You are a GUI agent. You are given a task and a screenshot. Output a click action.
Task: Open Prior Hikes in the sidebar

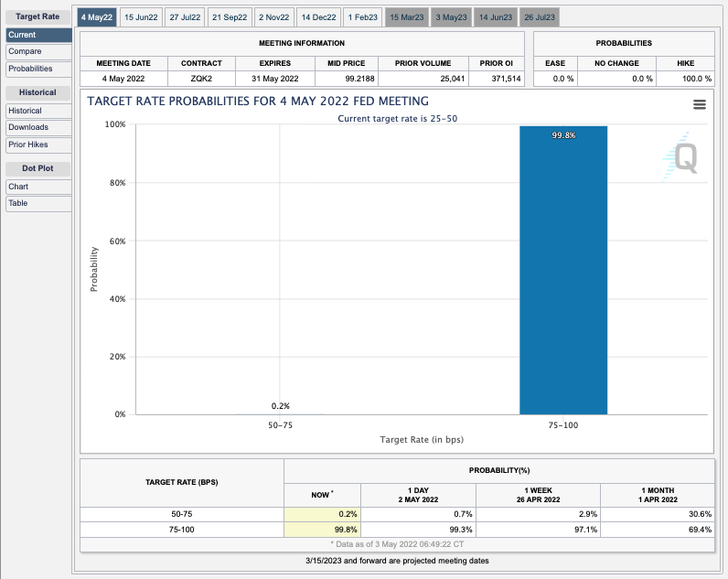coord(39,145)
